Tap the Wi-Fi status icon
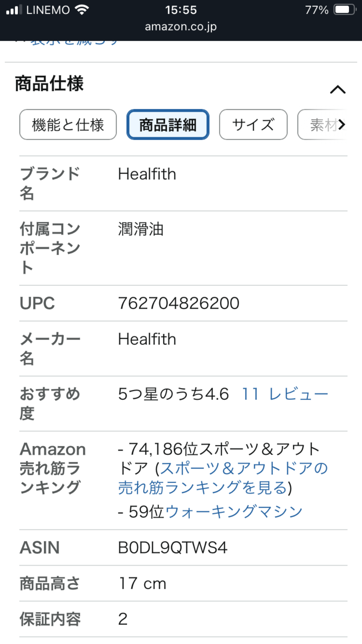362x644 pixels. (82, 10)
